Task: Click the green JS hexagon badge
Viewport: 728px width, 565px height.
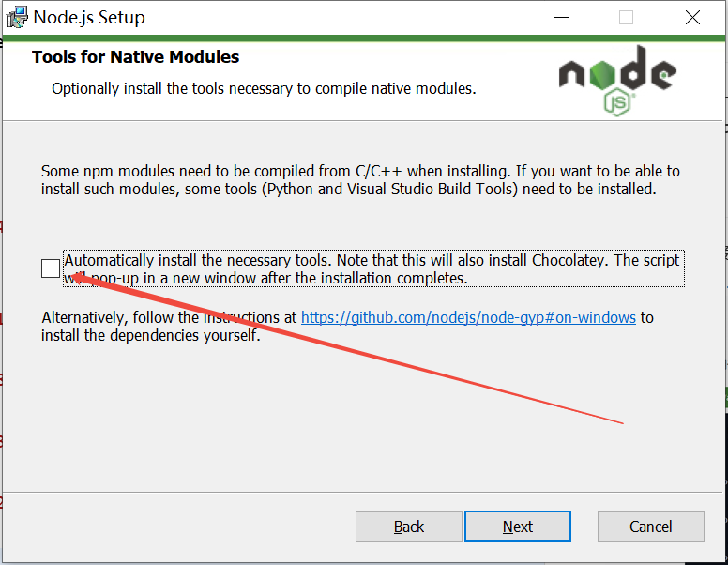Action: pos(616,102)
